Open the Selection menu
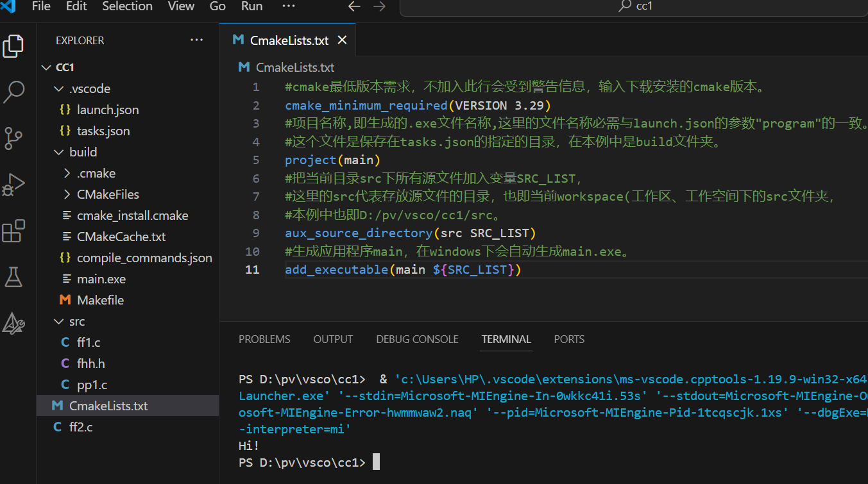 coord(128,6)
